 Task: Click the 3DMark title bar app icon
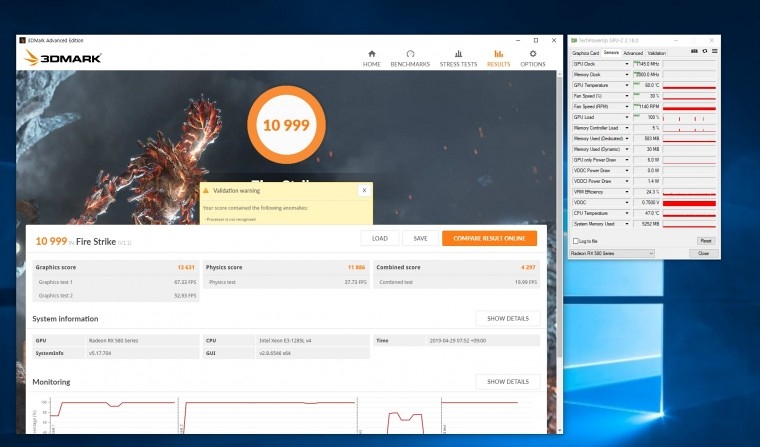click(22, 40)
